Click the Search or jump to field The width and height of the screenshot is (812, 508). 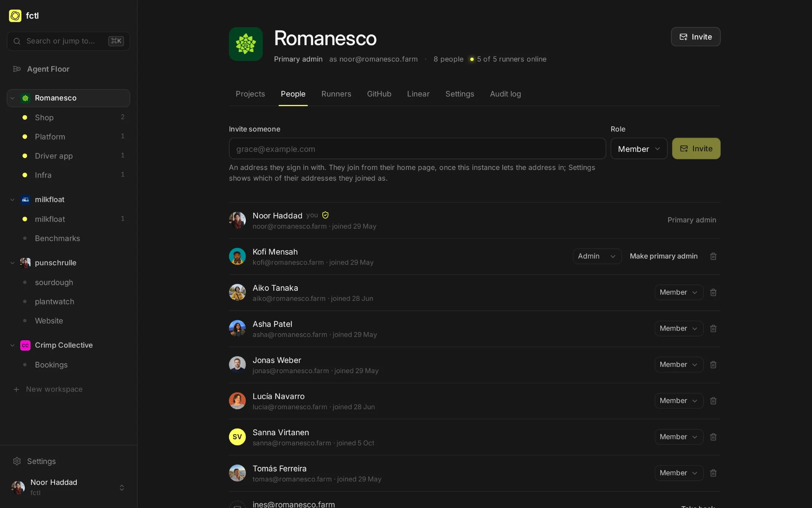68,41
